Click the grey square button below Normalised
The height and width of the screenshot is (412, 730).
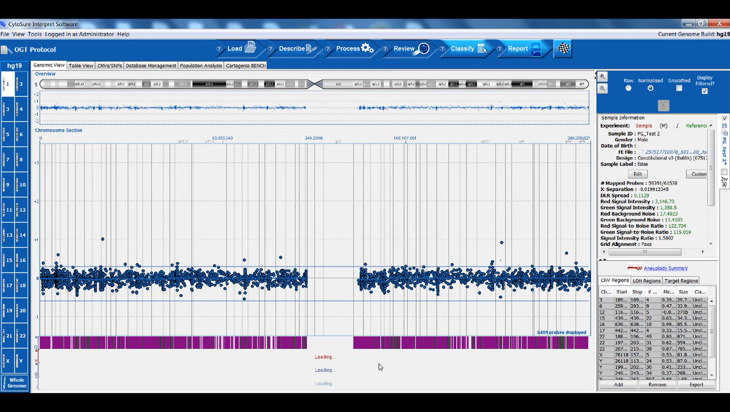pyautogui.click(x=663, y=106)
